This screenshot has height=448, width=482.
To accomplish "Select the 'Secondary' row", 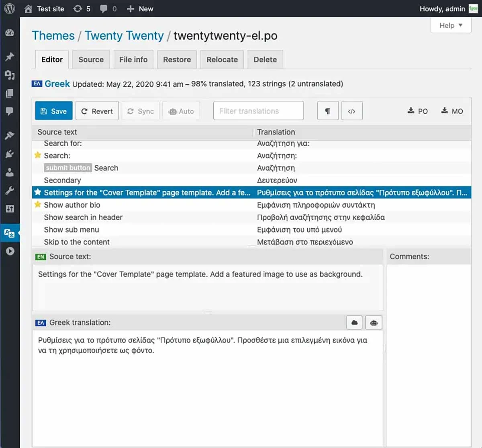I will (251, 180).
